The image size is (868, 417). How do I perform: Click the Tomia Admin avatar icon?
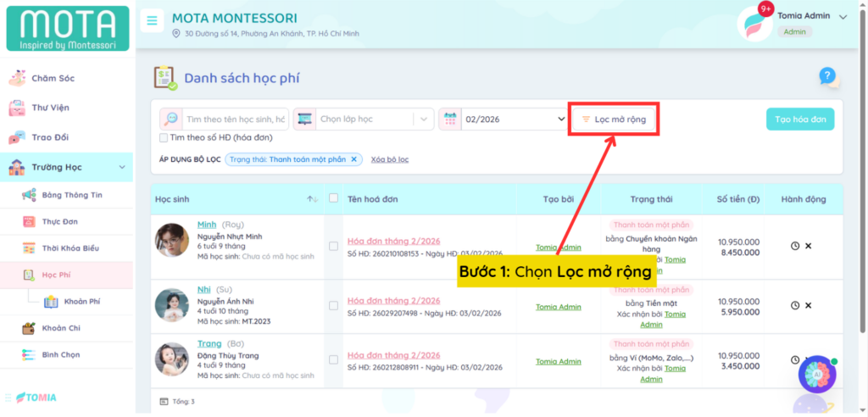point(753,24)
